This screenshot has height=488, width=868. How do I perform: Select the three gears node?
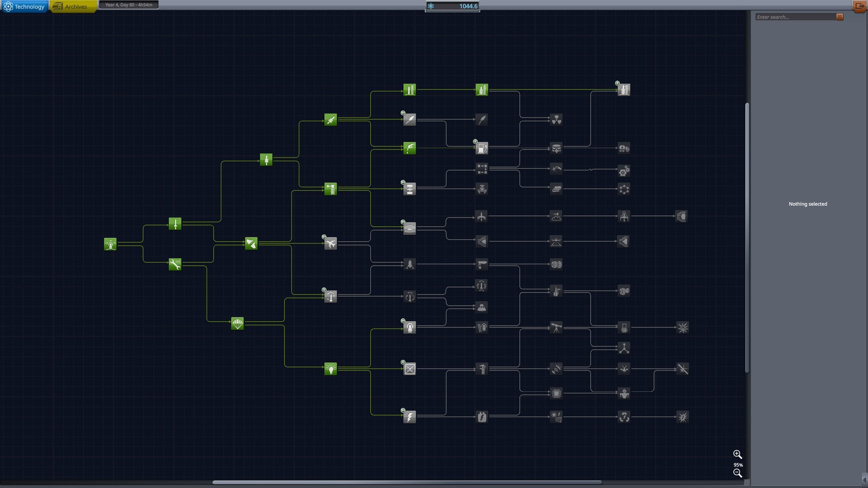point(624,171)
